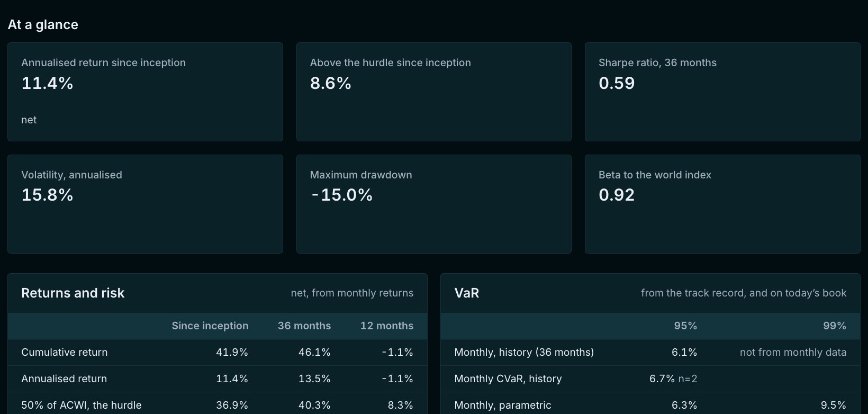
Task: Select the "net" footnote in the Annualised return card
Action: click(x=29, y=120)
